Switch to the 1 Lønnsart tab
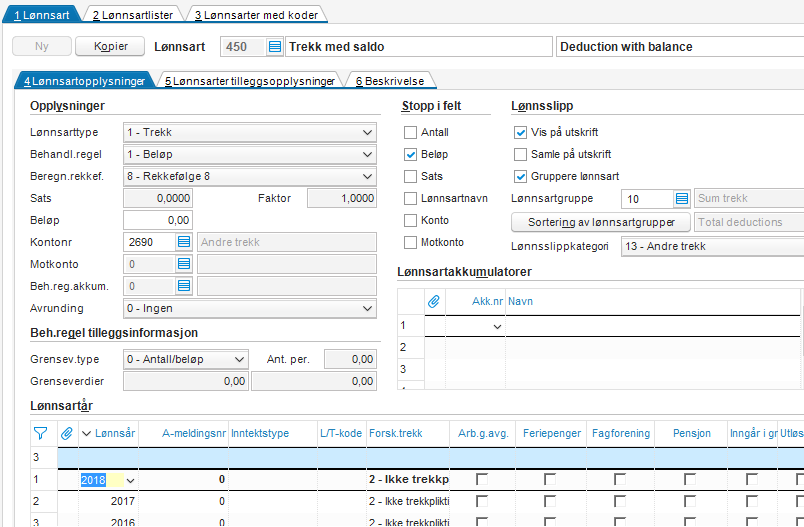The width and height of the screenshot is (804, 527). (x=42, y=15)
